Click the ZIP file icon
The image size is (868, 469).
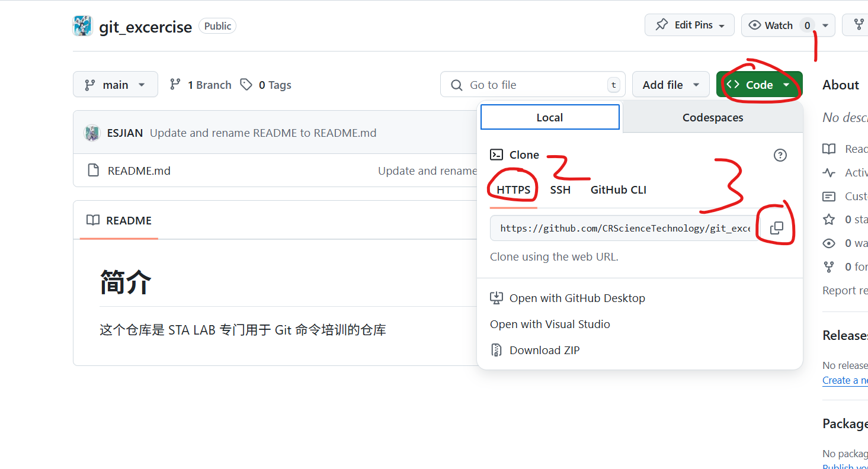pyautogui.click(x=497, y=350)
